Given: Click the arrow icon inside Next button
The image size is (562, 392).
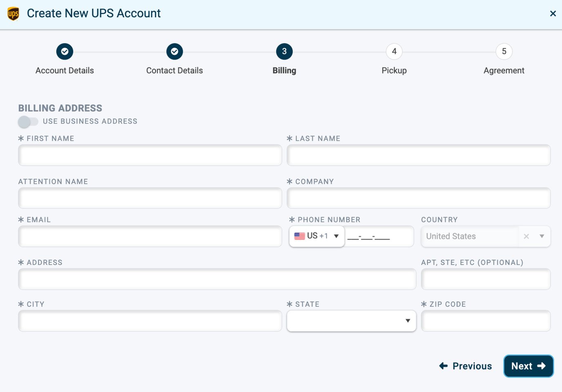Looking at the screenshot, I should click(x=541, y=366).
